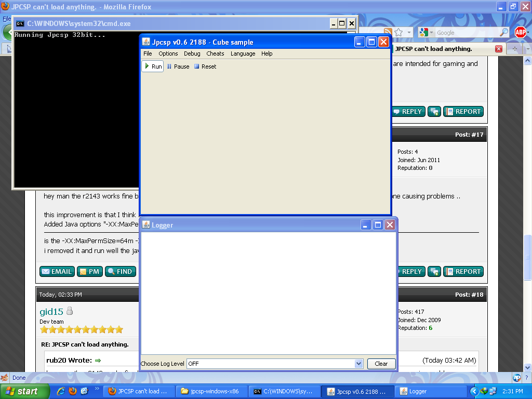
Task: Open the Windows start menu
Action: (x=24, y=391)
